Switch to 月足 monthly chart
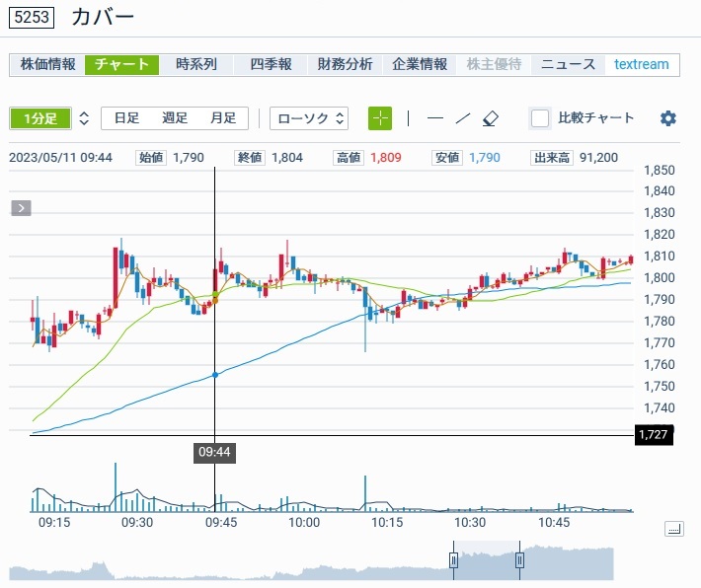The image size is (701, 588). [223, 118]
